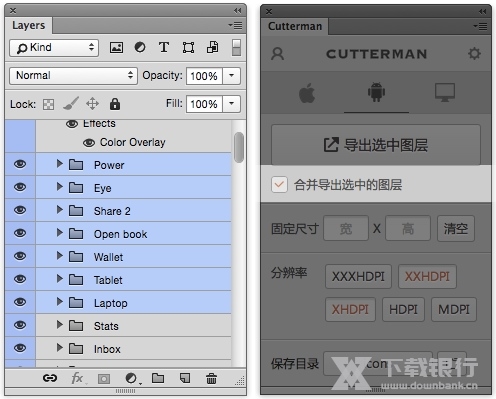Click the Fill 100% value field
Viewport: 496px width, 399px height.
point(204,104)
